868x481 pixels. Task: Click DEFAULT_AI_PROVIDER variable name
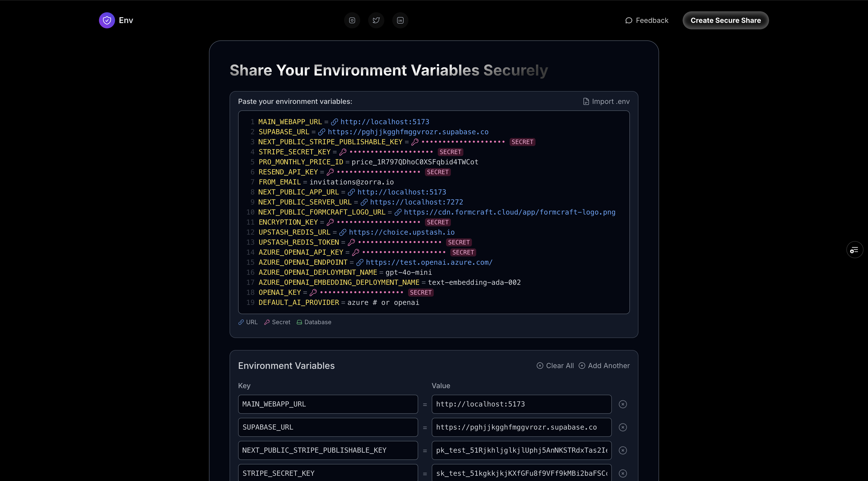299,303
